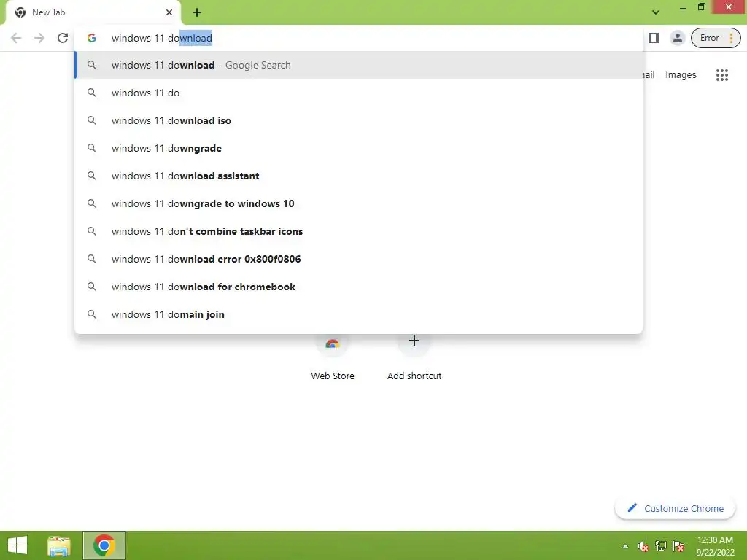Open the network tray icon
This screenshot has width=747, height=560.
[x=661, y=545]
